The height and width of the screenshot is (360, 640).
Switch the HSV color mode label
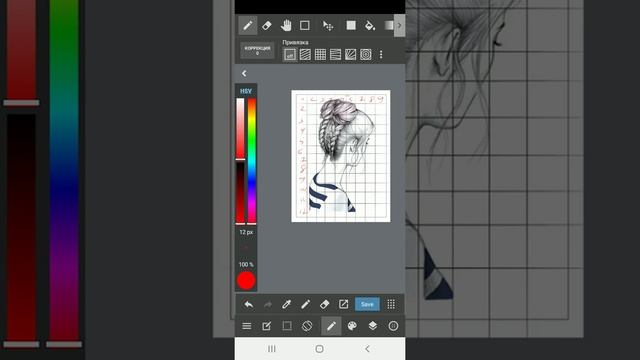coord(246,91)
